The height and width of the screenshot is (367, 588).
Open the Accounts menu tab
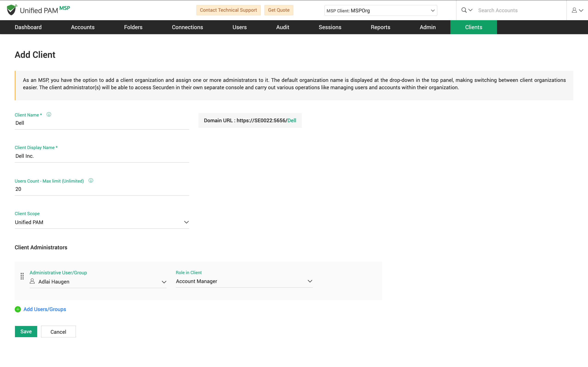pyautogui.click(x=83, y=27)
